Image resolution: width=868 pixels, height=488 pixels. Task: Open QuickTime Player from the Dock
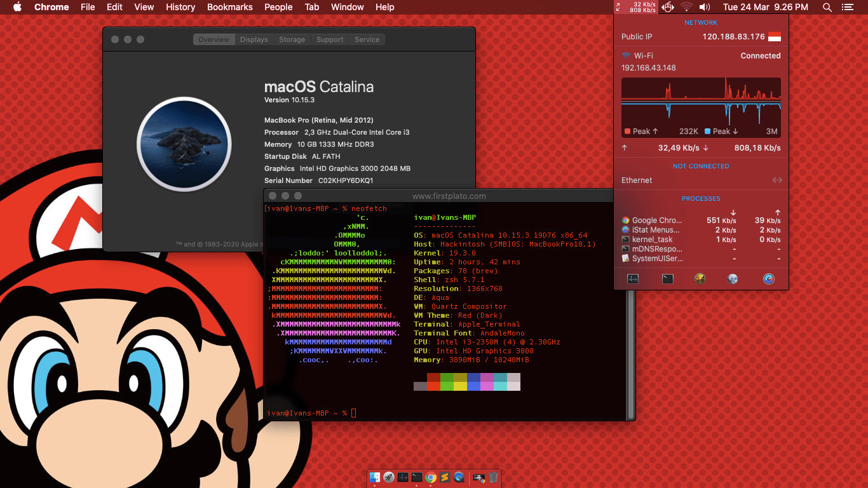click(x=459, y=477)
